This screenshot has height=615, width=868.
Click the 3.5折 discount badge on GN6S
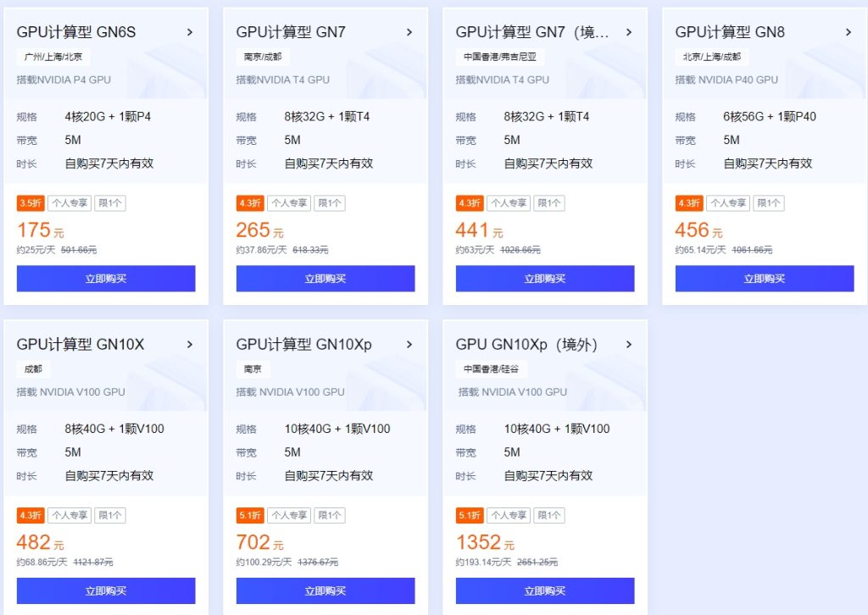click(x=31, y=203)
